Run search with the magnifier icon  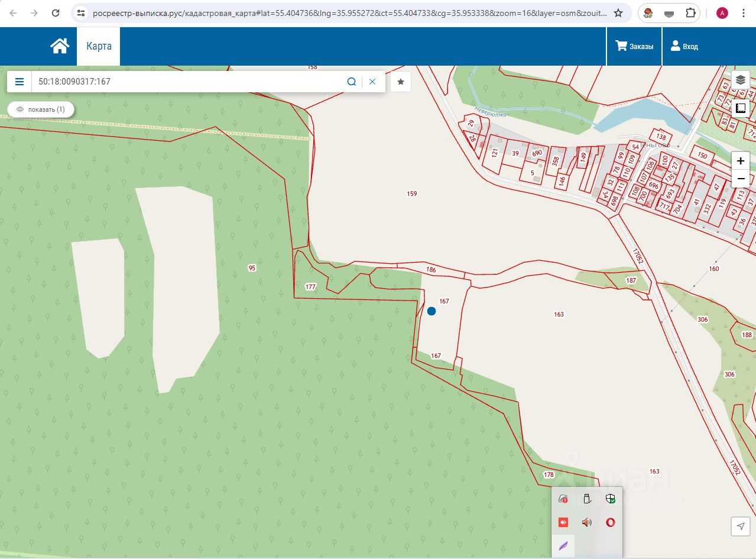pyautogui.click(x=351, y=82)
